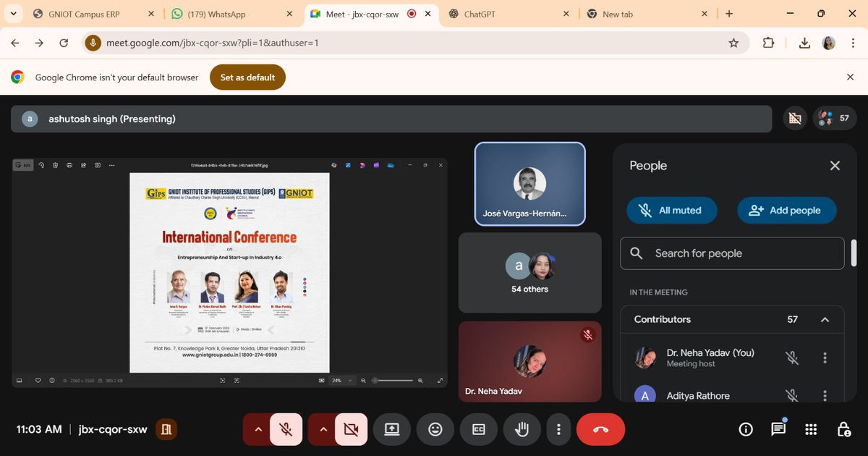The height and width of the screenshot is (456, 868).
Task: Toggle closed captions
Action: [x=478, y=429]
